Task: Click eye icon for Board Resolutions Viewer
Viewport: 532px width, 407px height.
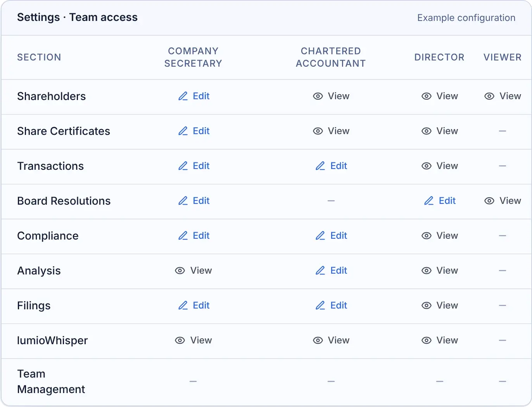Action: coord(489,201)
